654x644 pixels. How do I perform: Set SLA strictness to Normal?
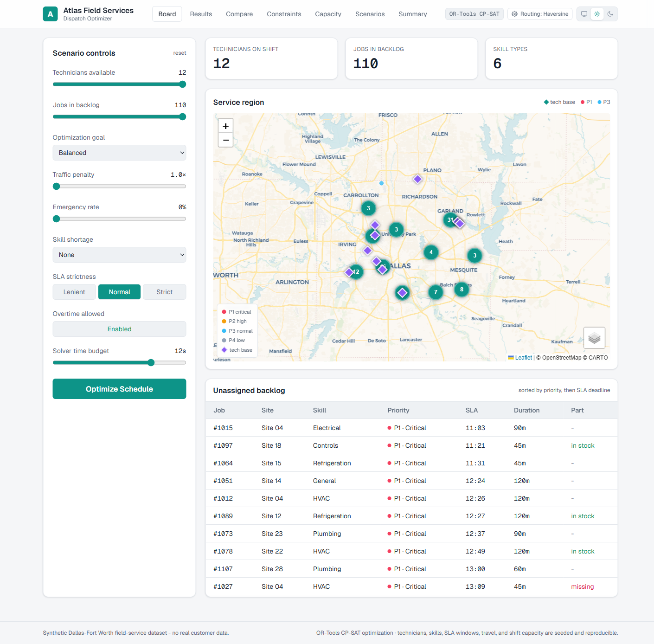coord(119,292)
